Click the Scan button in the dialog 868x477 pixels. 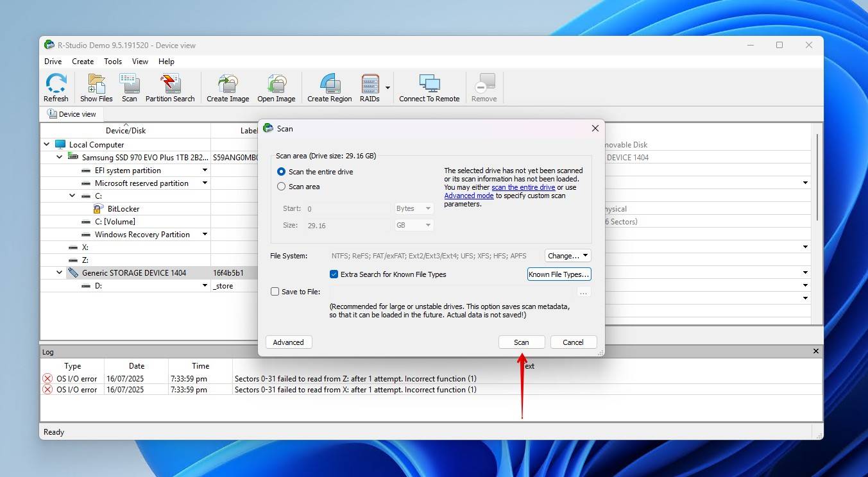[522, 342]
